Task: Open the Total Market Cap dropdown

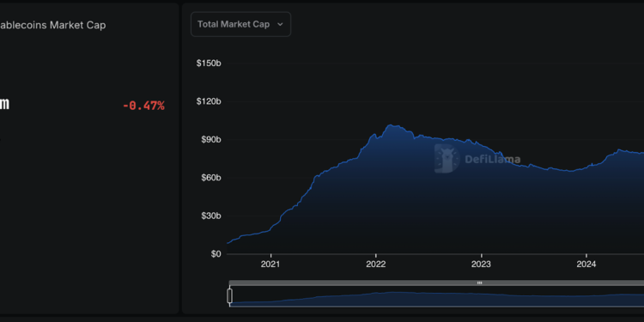Action: (x=240, y=24)
